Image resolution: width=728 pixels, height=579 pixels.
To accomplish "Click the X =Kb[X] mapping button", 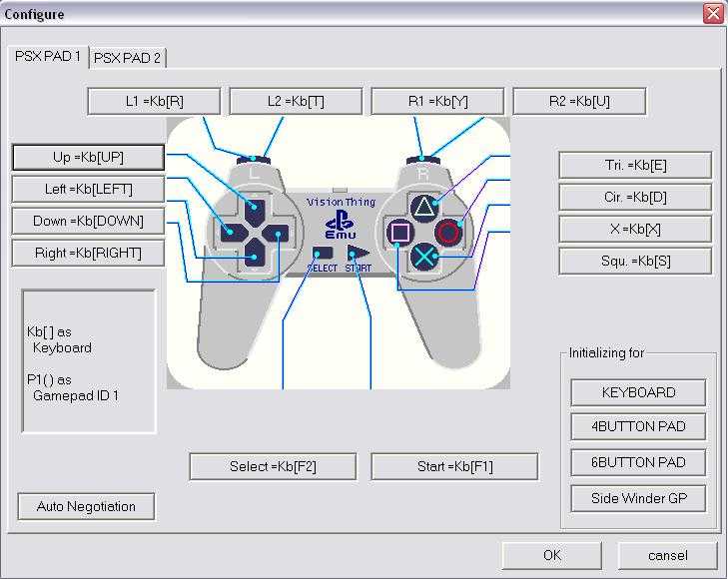I will click(635, 230).
